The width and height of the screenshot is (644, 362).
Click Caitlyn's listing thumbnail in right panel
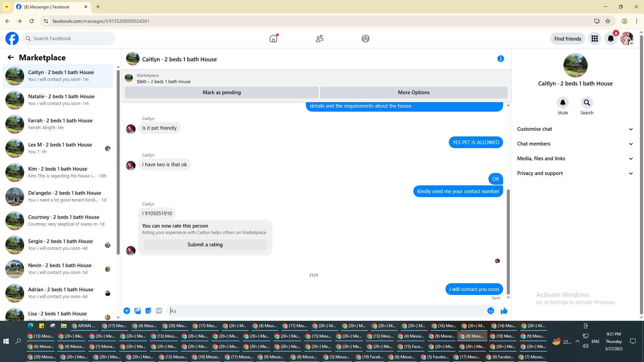point(575,66)
